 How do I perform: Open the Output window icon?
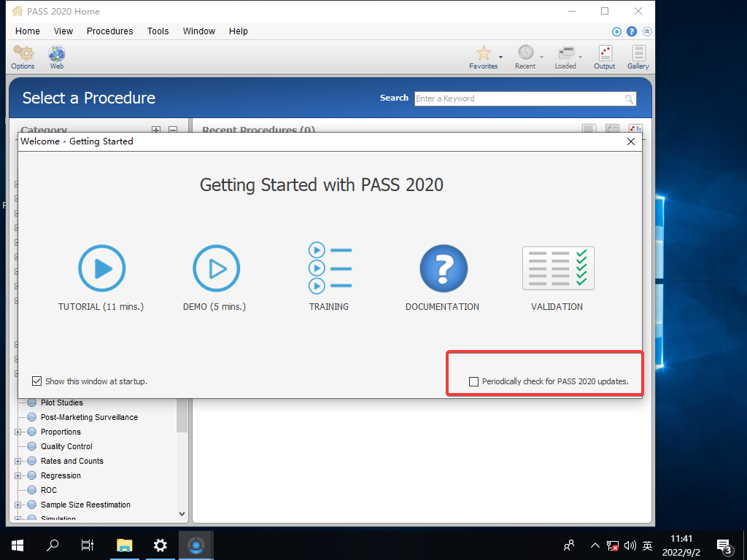(605, 57)
